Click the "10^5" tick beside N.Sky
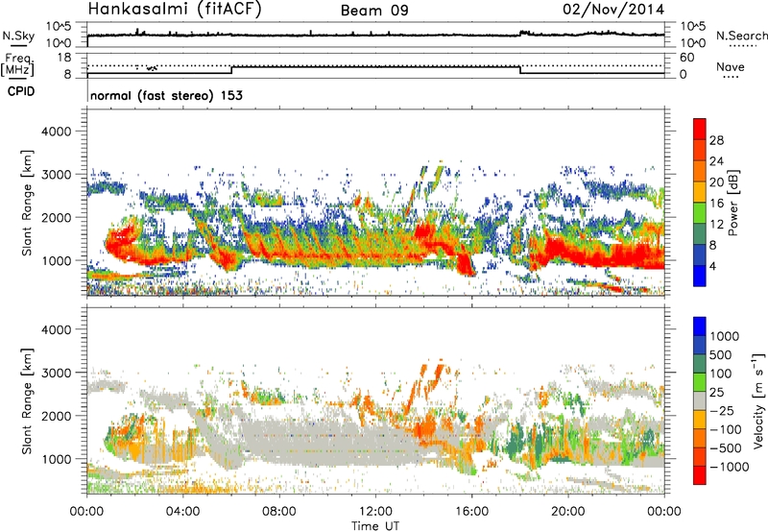 59,27
